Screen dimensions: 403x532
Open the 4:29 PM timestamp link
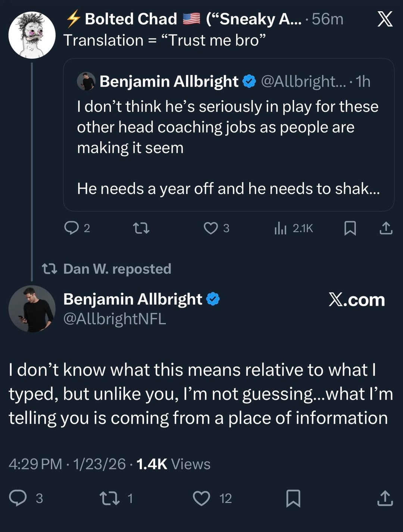point(35,464)
